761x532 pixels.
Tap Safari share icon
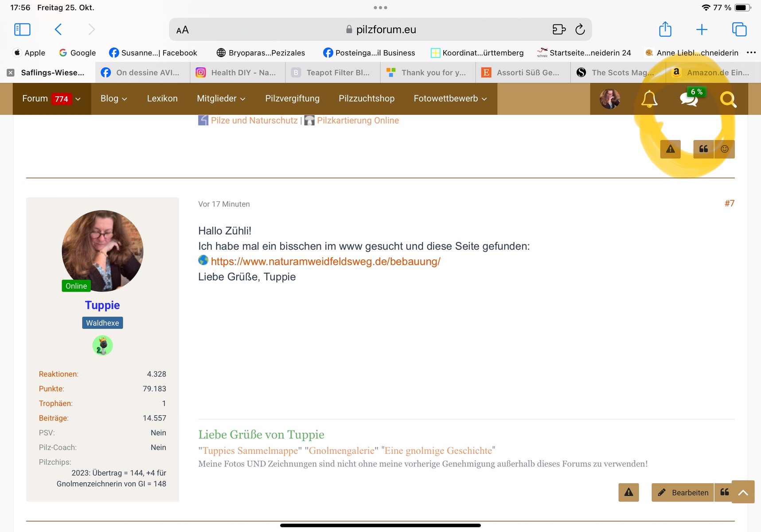665,30
